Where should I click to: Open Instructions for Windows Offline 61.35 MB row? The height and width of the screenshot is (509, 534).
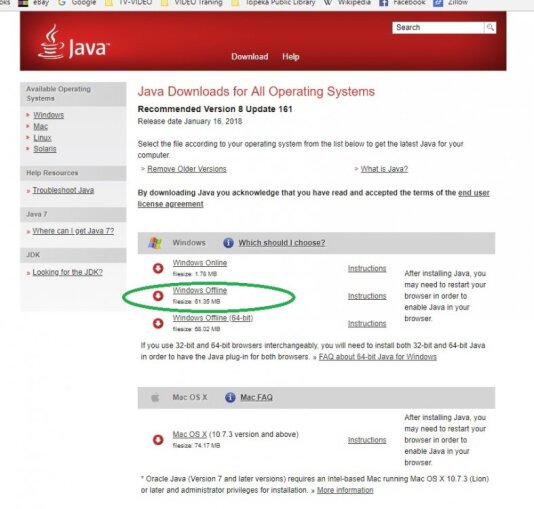coord(367,296)
